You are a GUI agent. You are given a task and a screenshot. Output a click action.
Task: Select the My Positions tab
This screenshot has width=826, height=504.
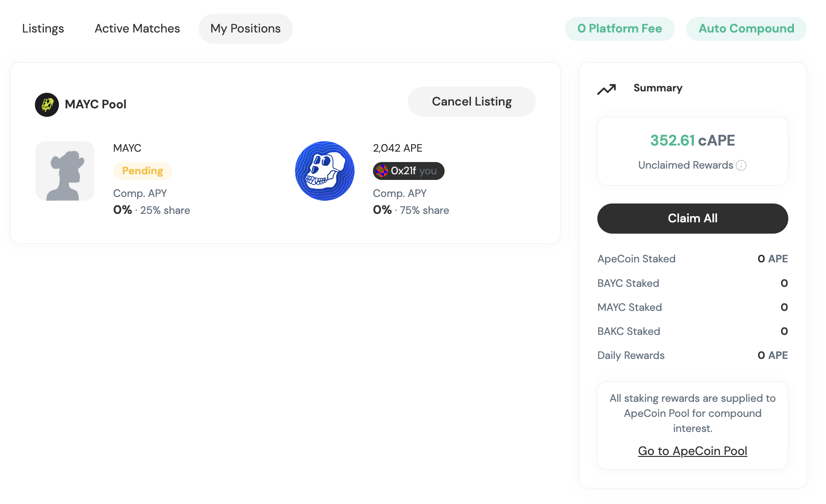(246, 29)
